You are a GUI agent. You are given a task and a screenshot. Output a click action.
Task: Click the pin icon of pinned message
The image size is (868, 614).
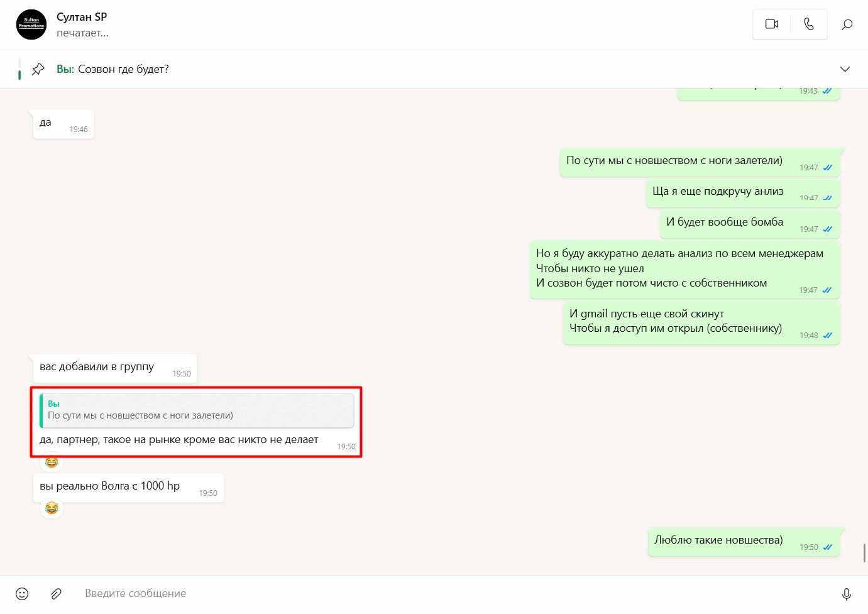38,69
